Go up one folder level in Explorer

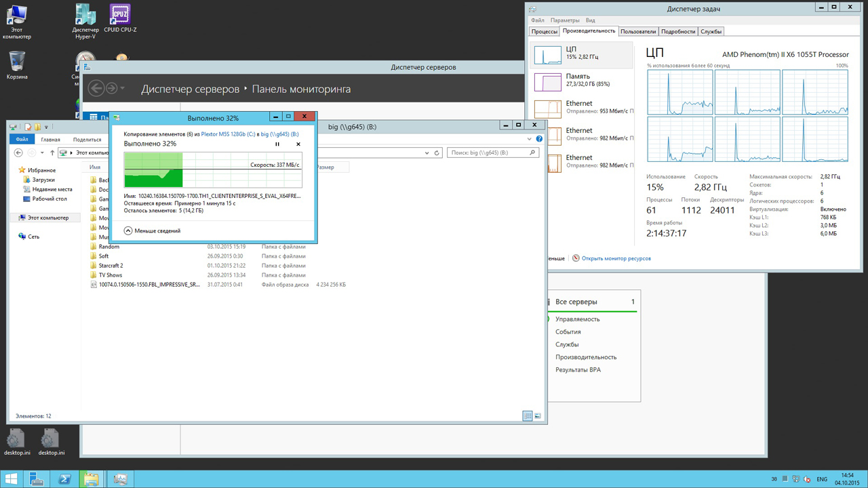[x=52, y=152]
